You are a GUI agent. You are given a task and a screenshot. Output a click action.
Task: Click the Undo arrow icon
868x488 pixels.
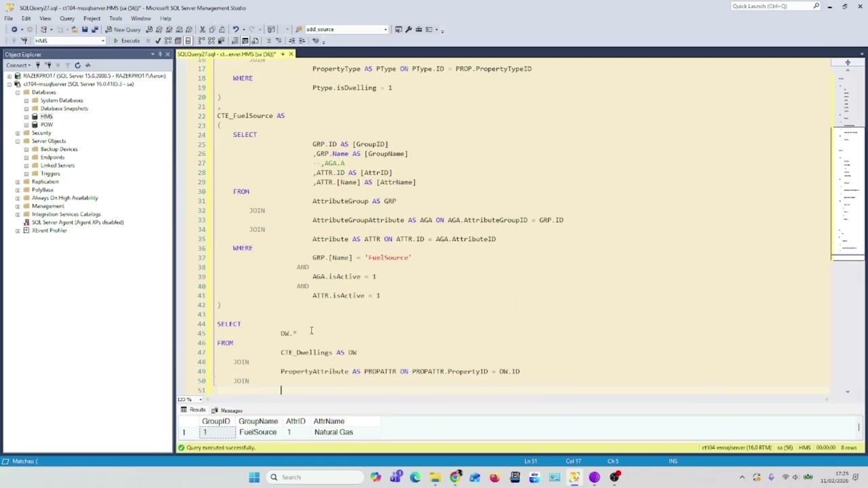(x=235, y=30)
